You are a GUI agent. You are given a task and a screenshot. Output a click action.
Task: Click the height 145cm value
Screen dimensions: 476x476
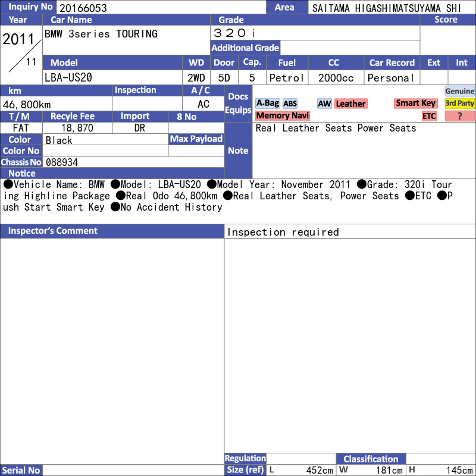click(459, 470)
